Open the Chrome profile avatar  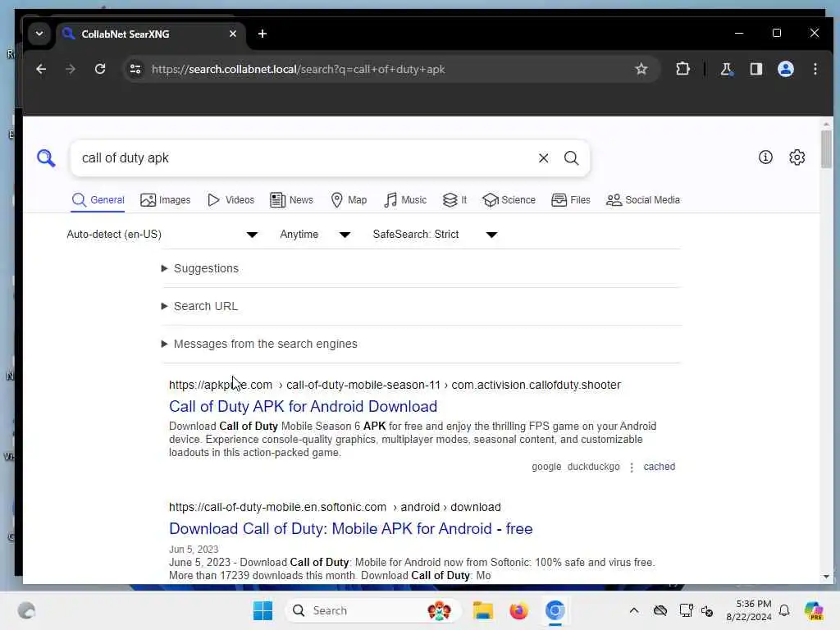pyautogui.click(x=785, y=69)
